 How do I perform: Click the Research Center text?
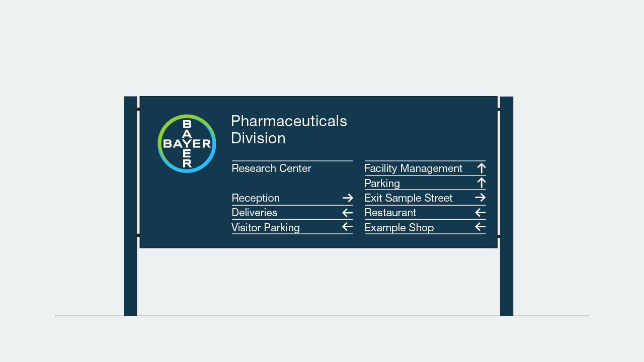coord(272,168)
